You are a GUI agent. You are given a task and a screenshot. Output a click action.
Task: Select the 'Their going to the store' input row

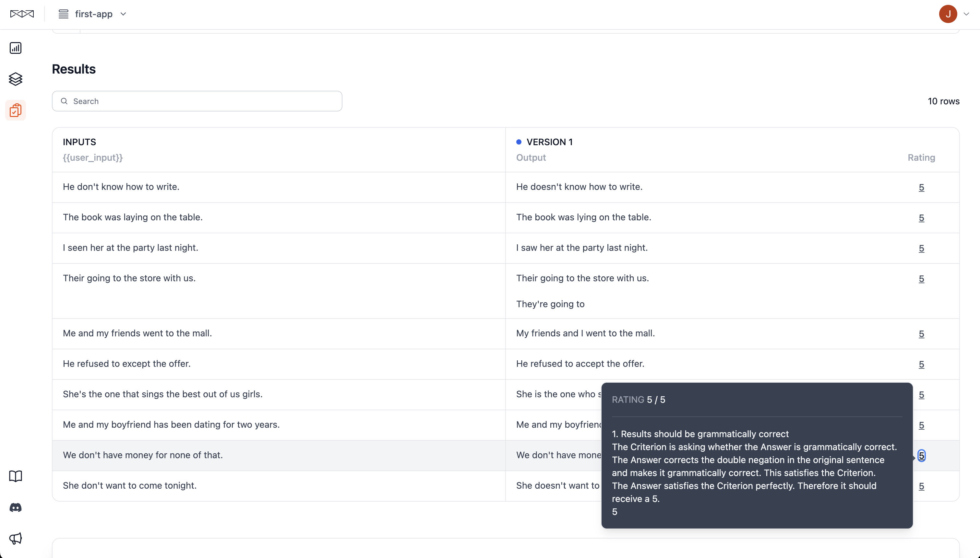coord(129,278)
